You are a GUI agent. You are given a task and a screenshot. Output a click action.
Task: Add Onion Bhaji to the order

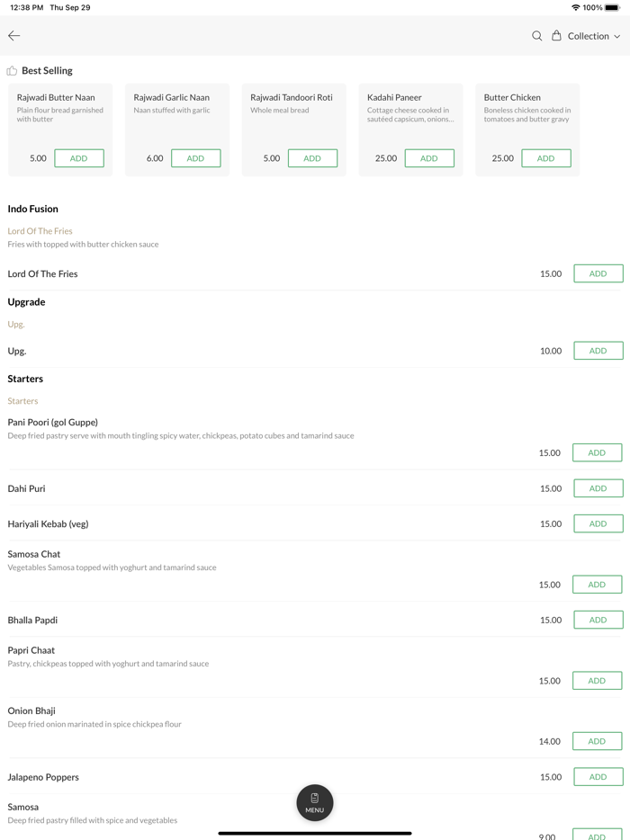(x=597, y=741)
